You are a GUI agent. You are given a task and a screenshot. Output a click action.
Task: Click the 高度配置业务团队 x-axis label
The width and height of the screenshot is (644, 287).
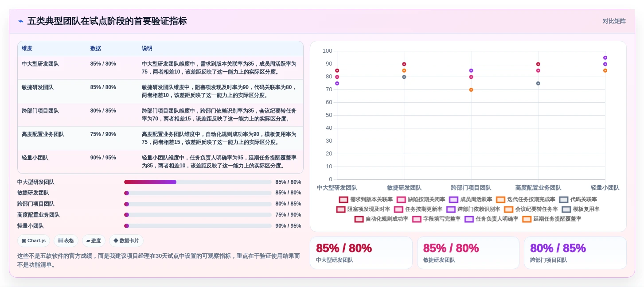pyautogui.click(x=538, y=188)
